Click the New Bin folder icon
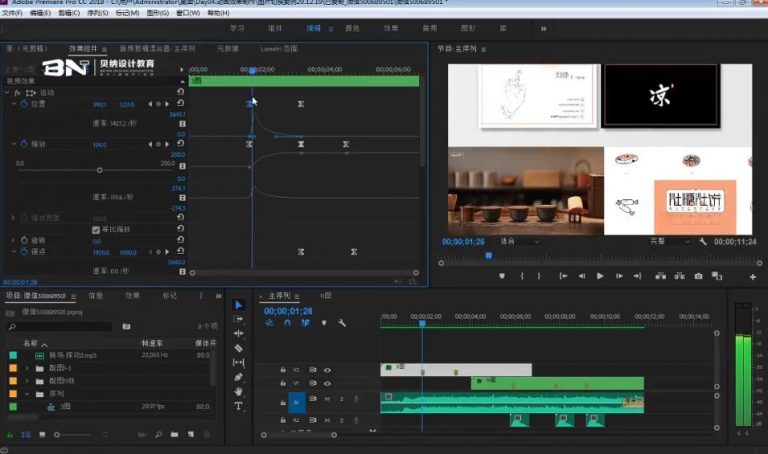768x454 pixels. click(172, 435)
